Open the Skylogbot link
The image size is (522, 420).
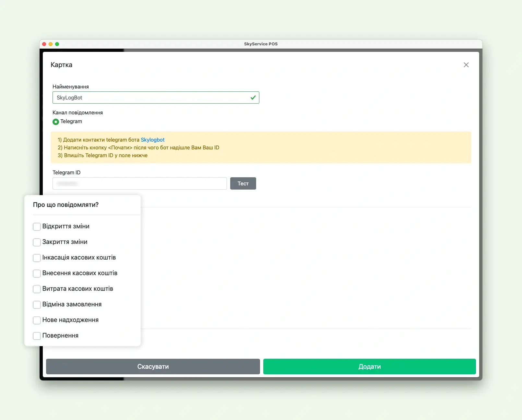click(152, 140)
